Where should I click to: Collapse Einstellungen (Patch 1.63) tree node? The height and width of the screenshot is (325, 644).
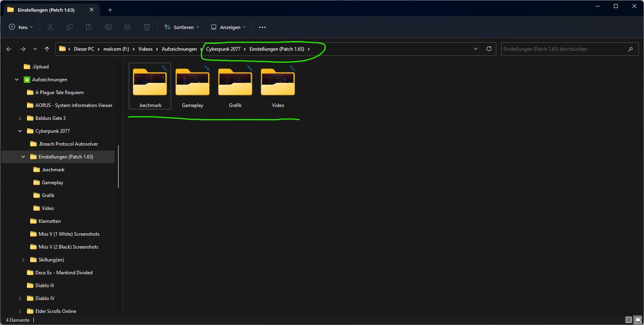[x=23, y=157]
